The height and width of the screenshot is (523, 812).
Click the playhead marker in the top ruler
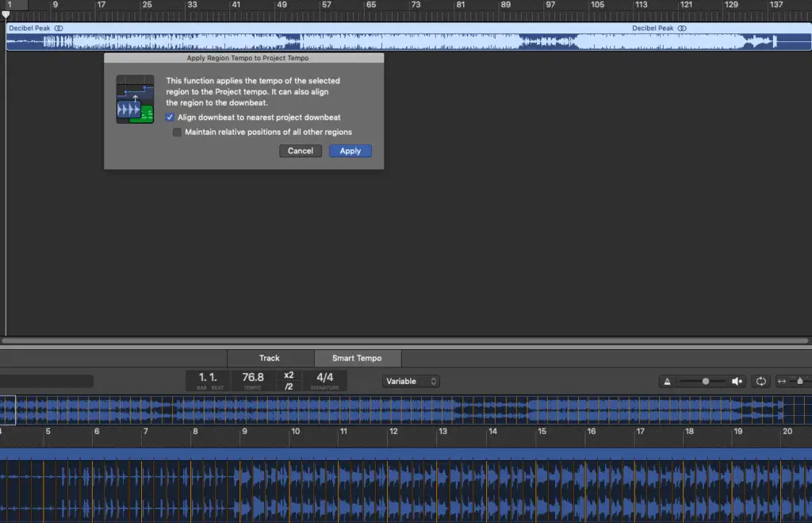click(6, 14)
